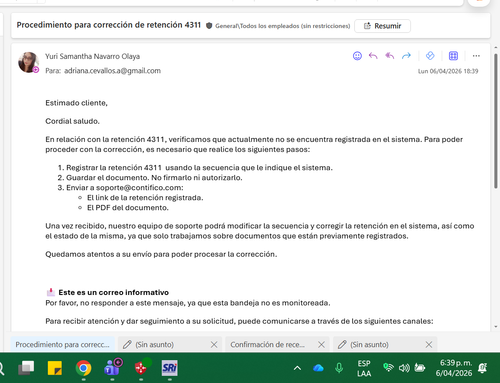This screenshot has height=383, width=500.
Task: Switch to first (Sin asunto) draft tab
Action: [154, 345]
